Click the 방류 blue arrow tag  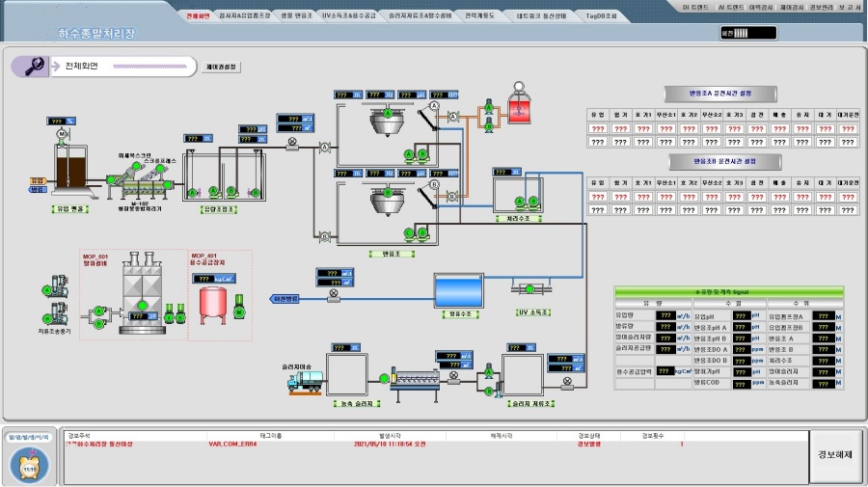click(x=37, y=189)
